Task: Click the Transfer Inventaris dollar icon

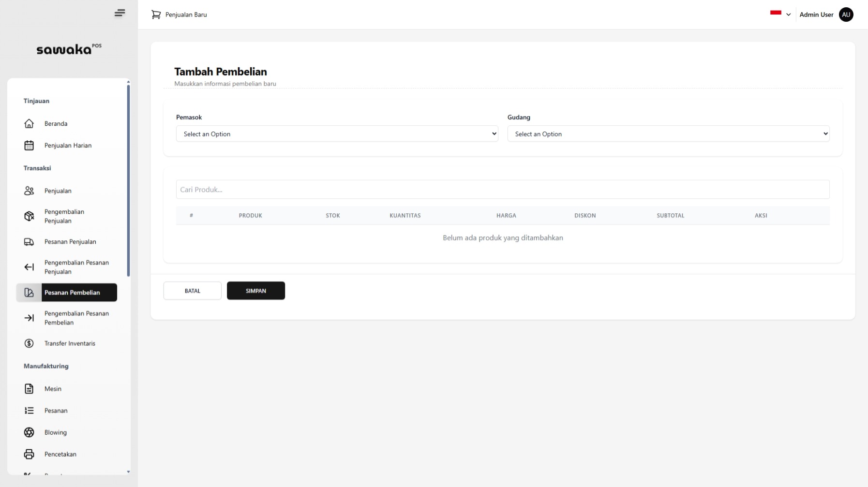Action: [29, 343]
